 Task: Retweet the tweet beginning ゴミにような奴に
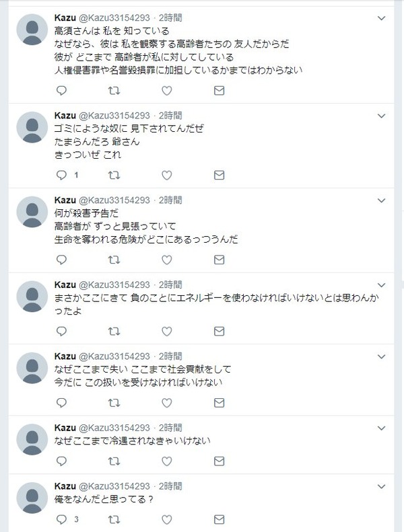[x=114, y=175]
